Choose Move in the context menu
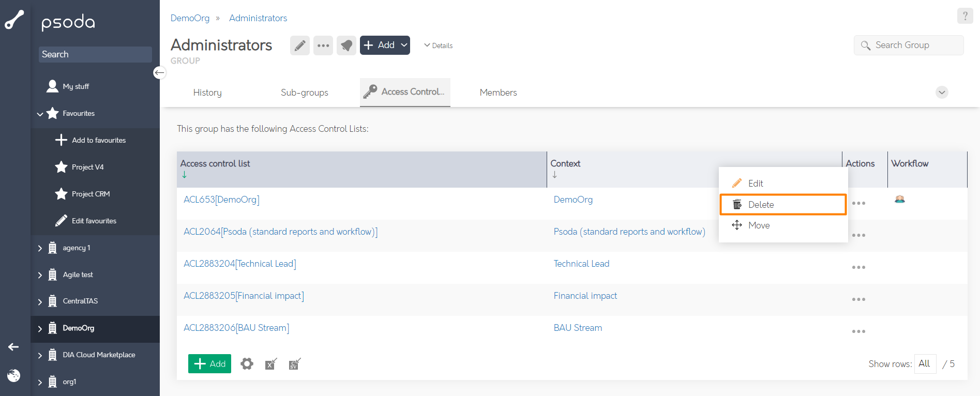980x396 pixels. pyautogui.click(x=783, y=225)
